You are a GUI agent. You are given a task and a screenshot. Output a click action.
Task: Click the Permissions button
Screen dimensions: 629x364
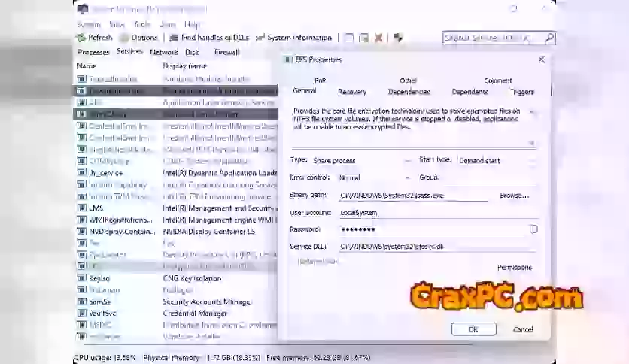click(x=515, y=268)
